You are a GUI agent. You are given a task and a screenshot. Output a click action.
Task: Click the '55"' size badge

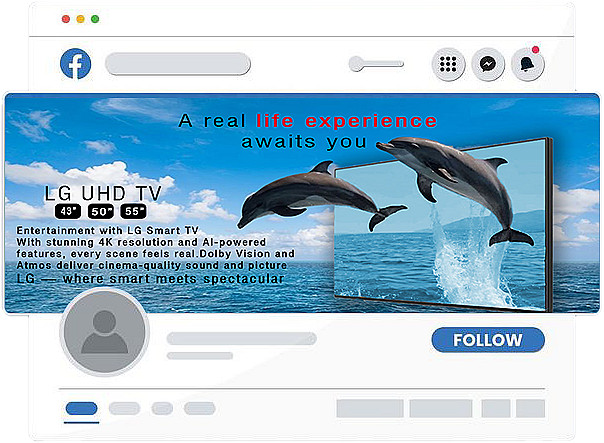coord(133,211)
